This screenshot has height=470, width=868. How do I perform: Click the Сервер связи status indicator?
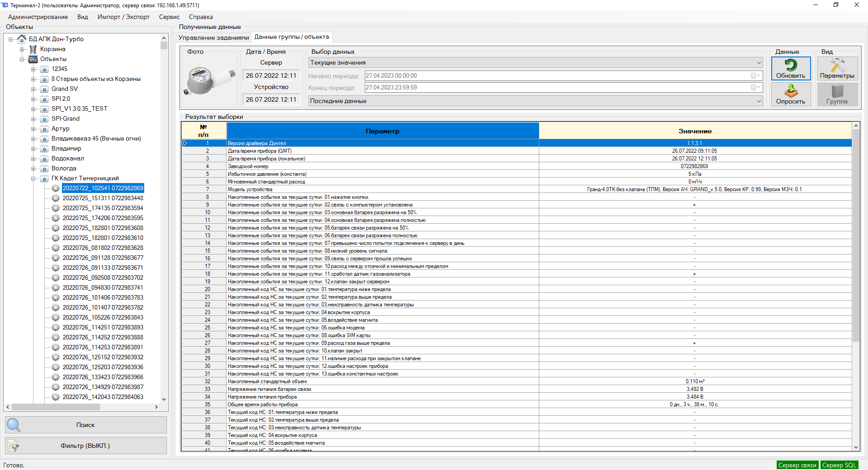point(797,465)
